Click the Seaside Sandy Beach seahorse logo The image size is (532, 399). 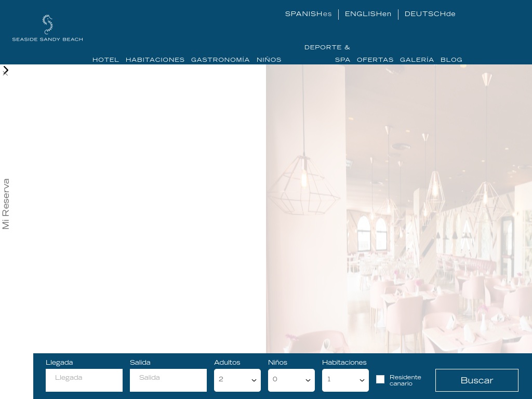coord(47,28)
